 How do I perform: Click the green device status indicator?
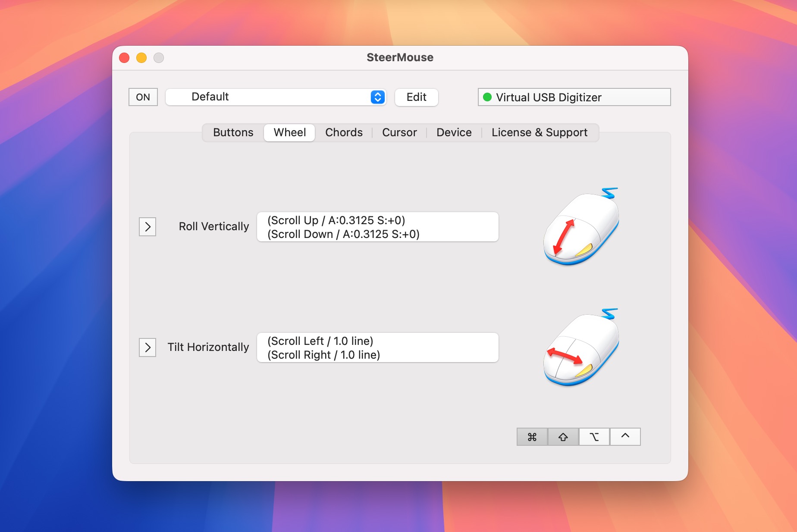pos(487,97)
